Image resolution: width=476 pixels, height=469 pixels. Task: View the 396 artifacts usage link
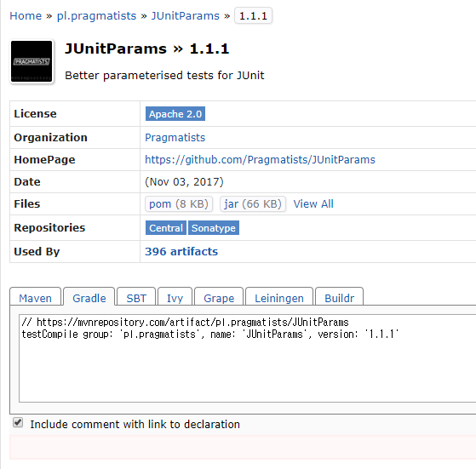181,251
